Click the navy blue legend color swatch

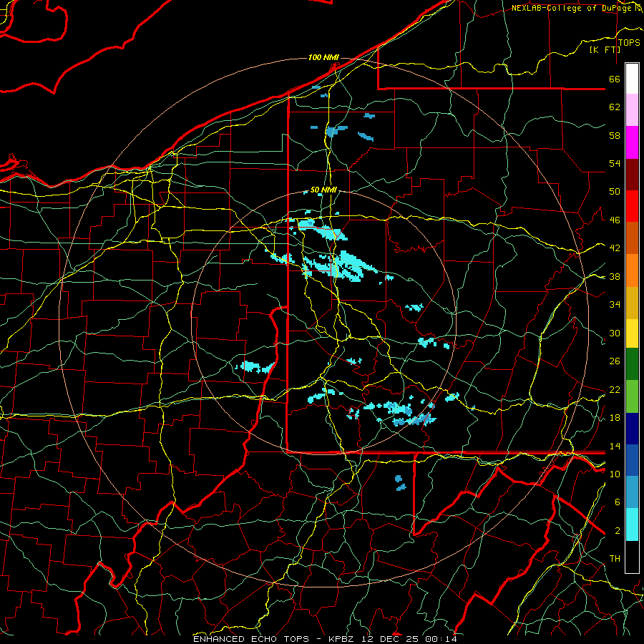pos(632,429)
